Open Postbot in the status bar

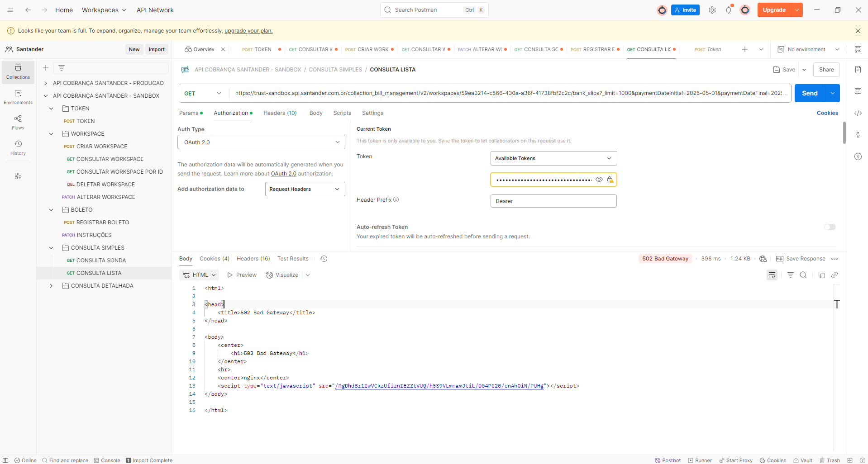[668, 460]
